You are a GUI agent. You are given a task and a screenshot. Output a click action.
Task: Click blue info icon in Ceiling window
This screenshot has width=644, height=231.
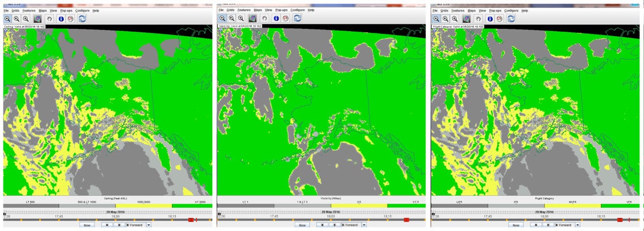(61, 19)
